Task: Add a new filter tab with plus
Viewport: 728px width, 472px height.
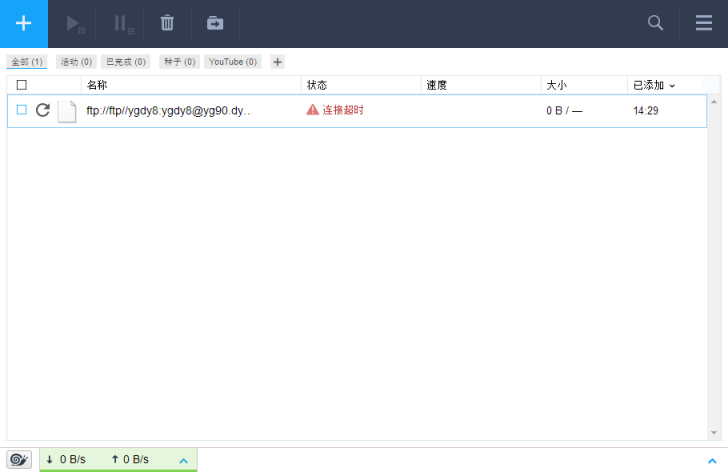Action: pos(277,62)
